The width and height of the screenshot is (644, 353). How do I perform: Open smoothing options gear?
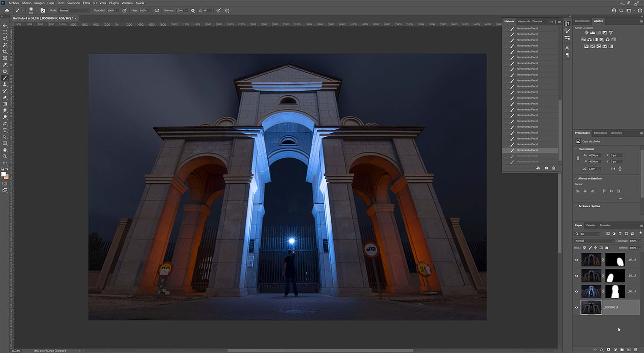[193, 10]
